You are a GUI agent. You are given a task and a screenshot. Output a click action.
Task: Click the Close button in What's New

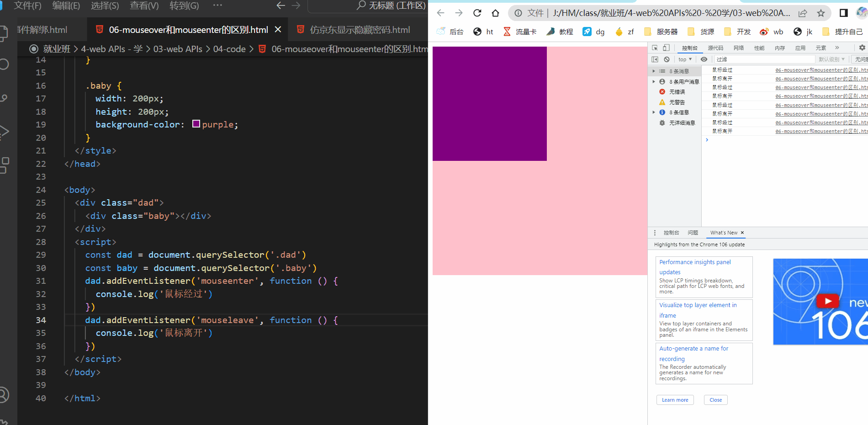tap(716, 400)
